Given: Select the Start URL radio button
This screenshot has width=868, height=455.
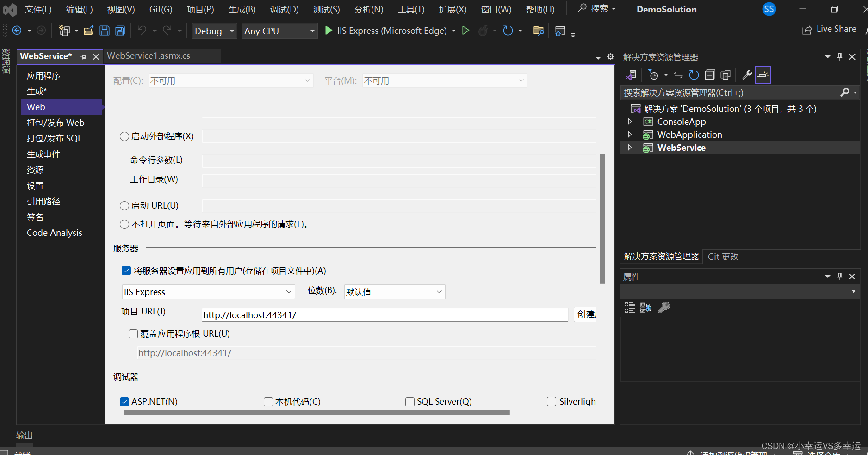Looking at the screenshot, I should click(x=124, y=206).
